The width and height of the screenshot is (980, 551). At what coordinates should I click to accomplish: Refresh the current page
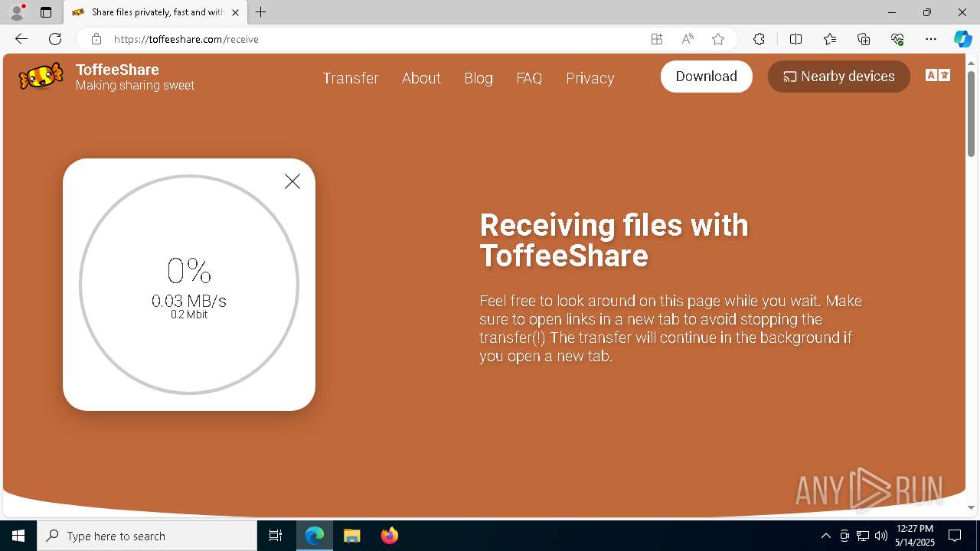55,39
